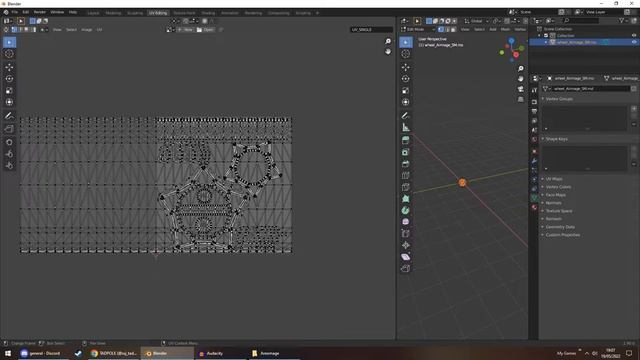The height and width of the screenshot is (360, 640).
Task: Choose the Scale tool in UV editor
Action: pos(9,91)
